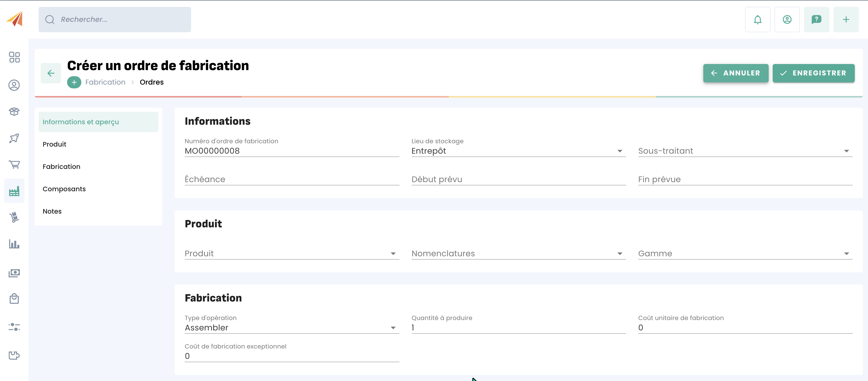Open the user account icon
Image resolution: width=868 pixels, height=381 pixels.
pyautogui.click(x=787, y=20)
